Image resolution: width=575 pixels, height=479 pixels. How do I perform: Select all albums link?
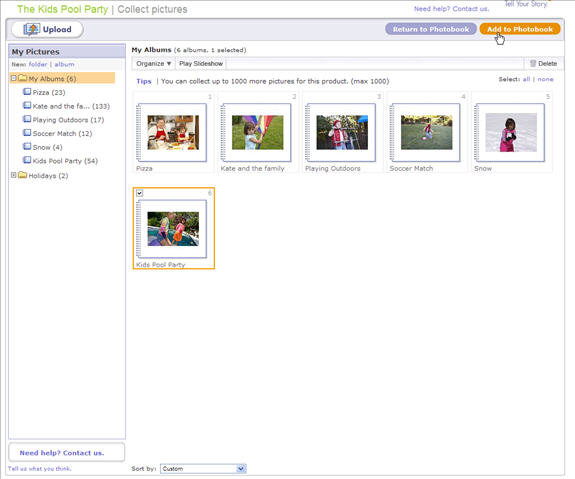[x=526, y=79]
